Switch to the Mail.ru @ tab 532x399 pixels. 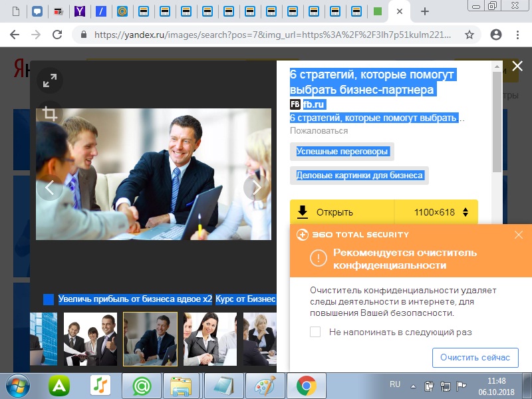tap(122, 11)
